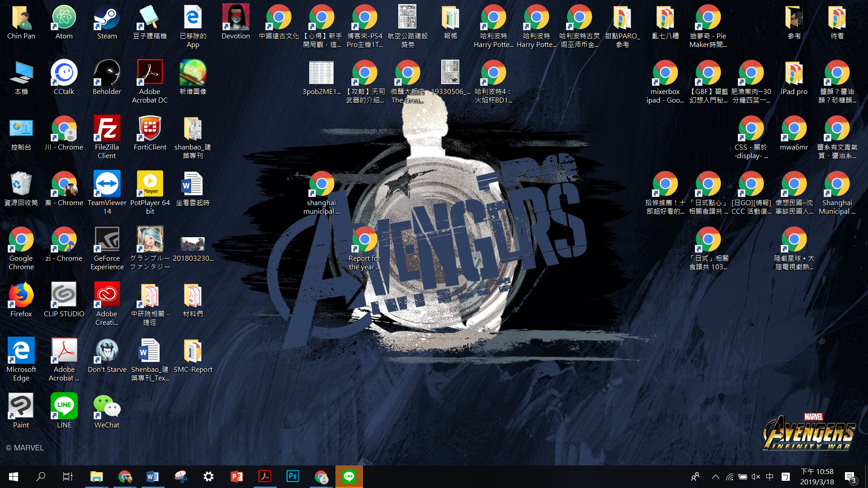Open the People icon on taskbar
Viewport: 868px width, 488px height.
(695, 477)
